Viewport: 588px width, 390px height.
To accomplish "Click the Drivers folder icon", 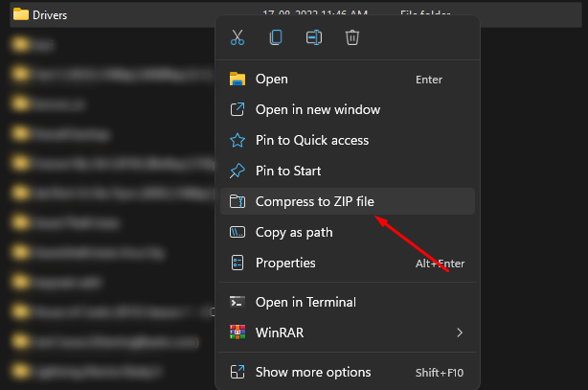I will pos(21,14).
